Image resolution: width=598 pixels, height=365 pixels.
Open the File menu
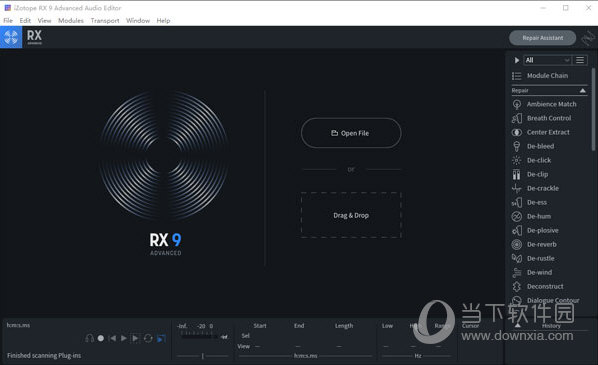click(8, 21)
